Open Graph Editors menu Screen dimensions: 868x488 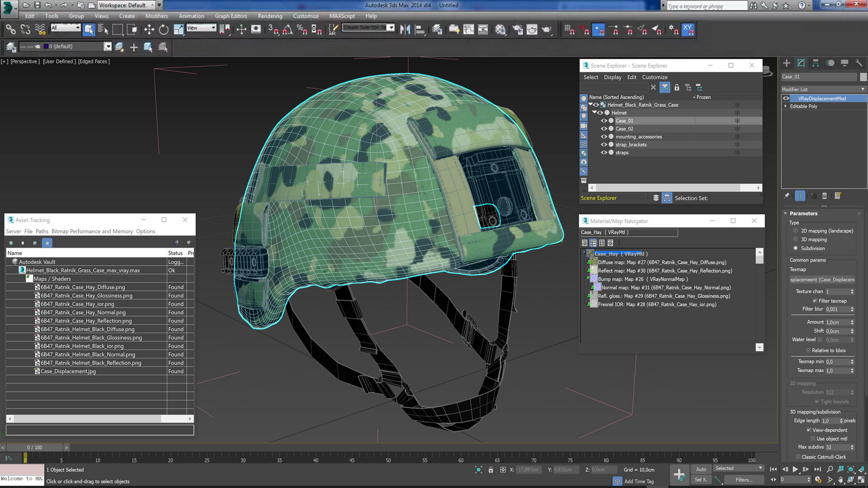pos(231,16)
